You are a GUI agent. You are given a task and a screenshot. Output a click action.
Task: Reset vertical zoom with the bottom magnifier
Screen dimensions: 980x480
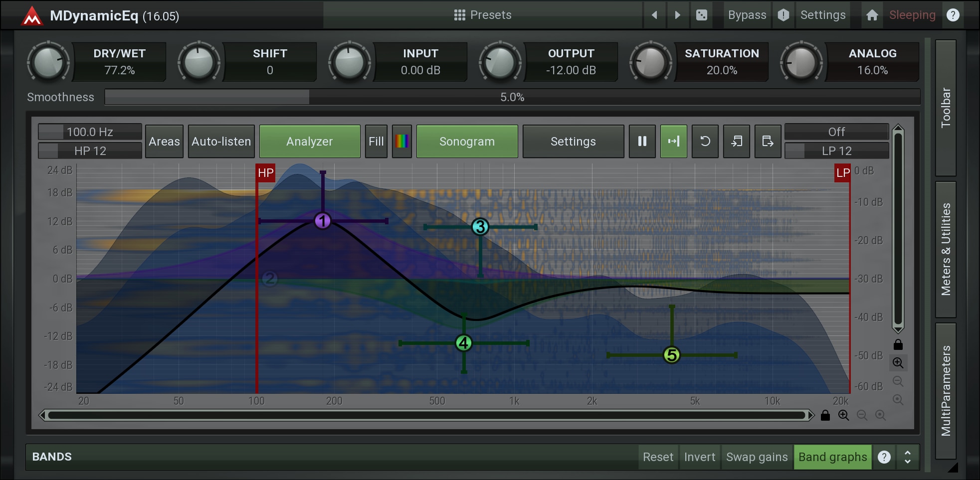898,400
